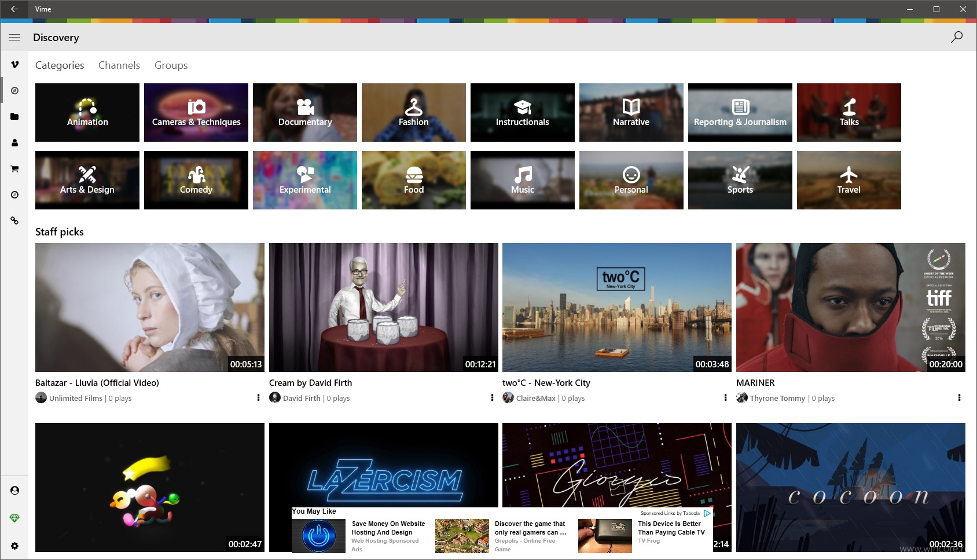
Task: Go back using the title bar arrow
Action: point(14,9)
